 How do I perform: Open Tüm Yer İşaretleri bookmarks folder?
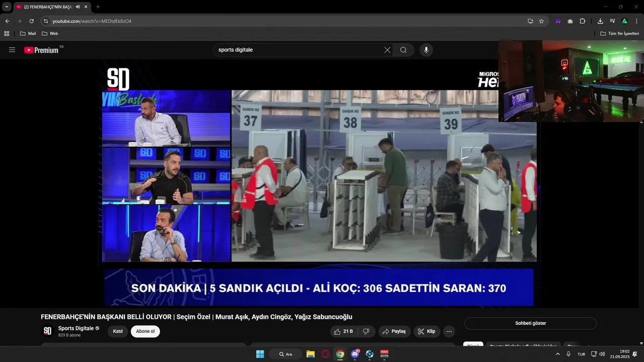coord(620,34)
